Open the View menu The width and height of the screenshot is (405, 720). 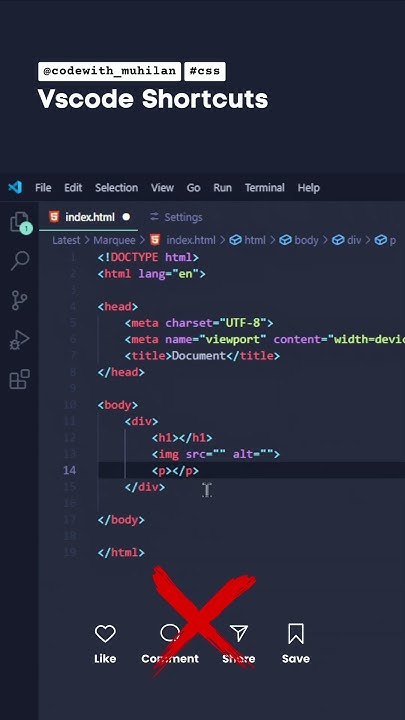[163, 187]
